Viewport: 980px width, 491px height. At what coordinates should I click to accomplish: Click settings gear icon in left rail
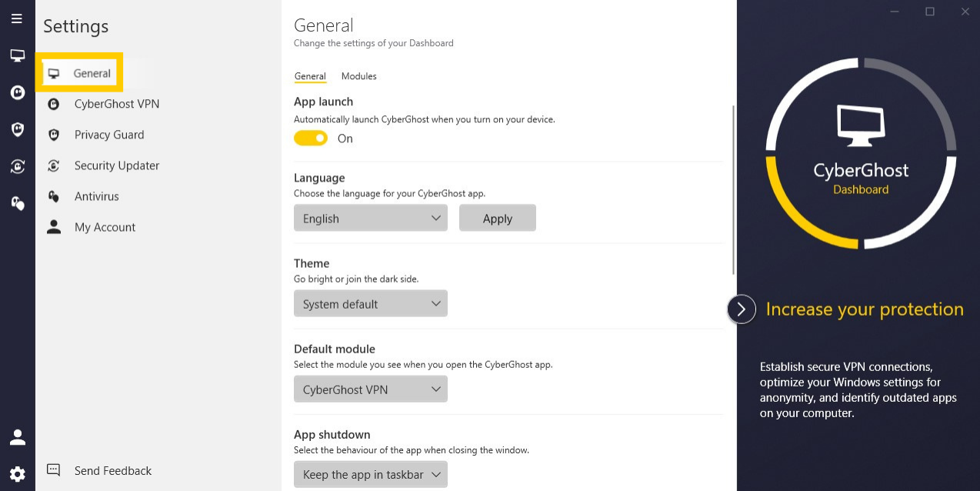tap(17, 474)
